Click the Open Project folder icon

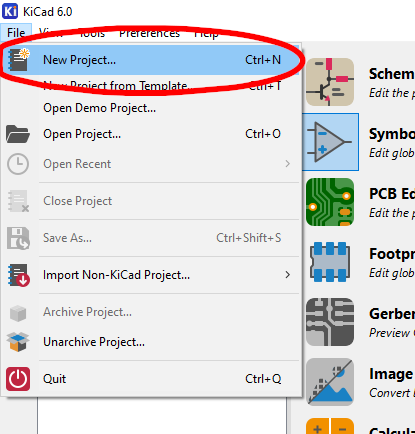[x=18, y=134]
